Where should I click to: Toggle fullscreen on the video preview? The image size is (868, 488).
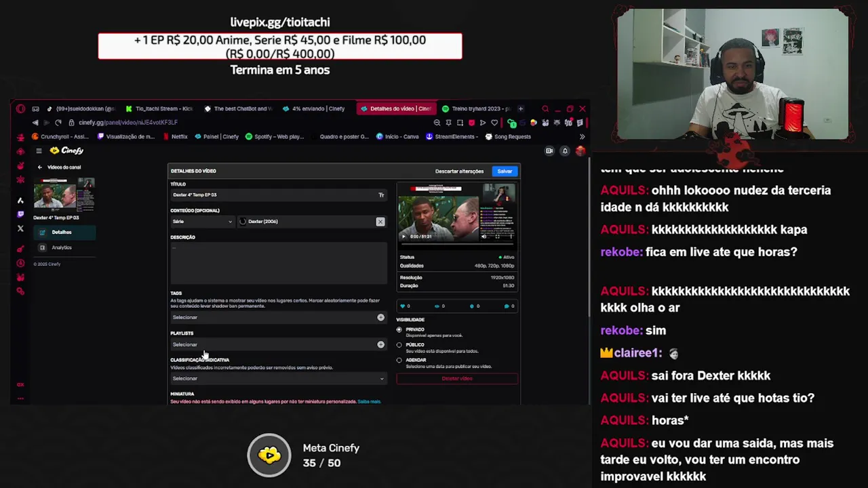coord(497,237)
